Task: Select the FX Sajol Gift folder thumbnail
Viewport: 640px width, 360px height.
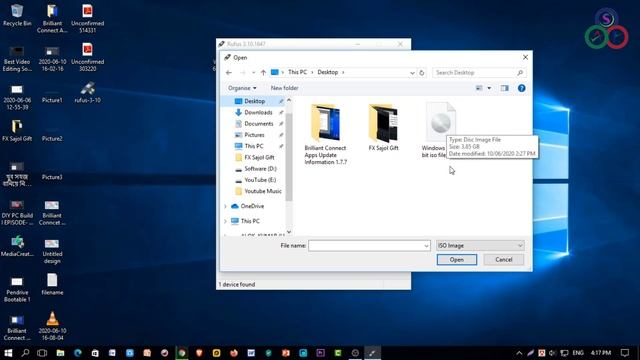Action: click(x=383, y=127)
